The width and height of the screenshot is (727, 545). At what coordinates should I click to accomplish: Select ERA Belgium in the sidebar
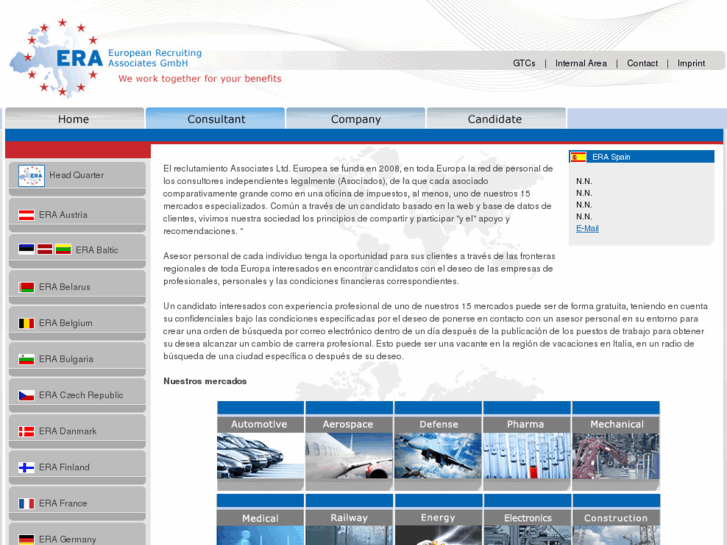77,323
